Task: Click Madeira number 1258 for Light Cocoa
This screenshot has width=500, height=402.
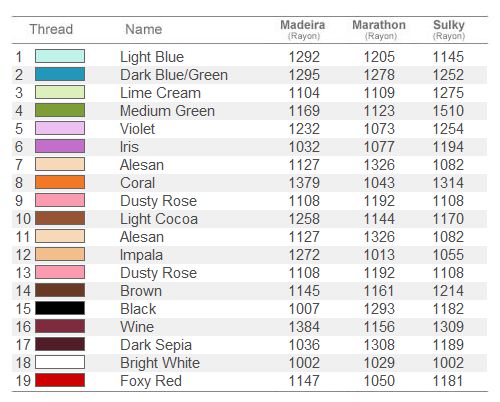Action: click(304, 219)
